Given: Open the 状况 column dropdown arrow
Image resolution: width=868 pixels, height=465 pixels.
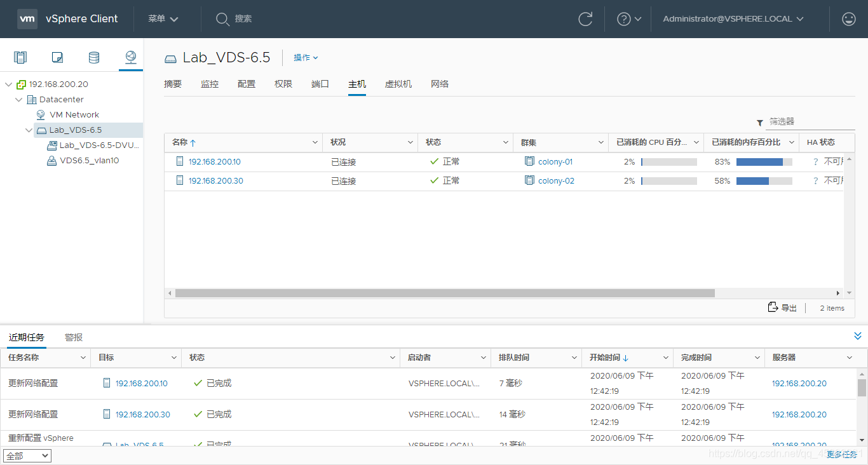Looking at the screenshot, I should [x=410, y=142].
